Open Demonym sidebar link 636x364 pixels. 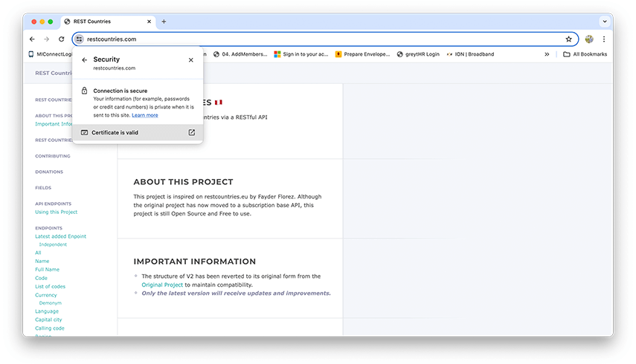(x=51, y=303)
